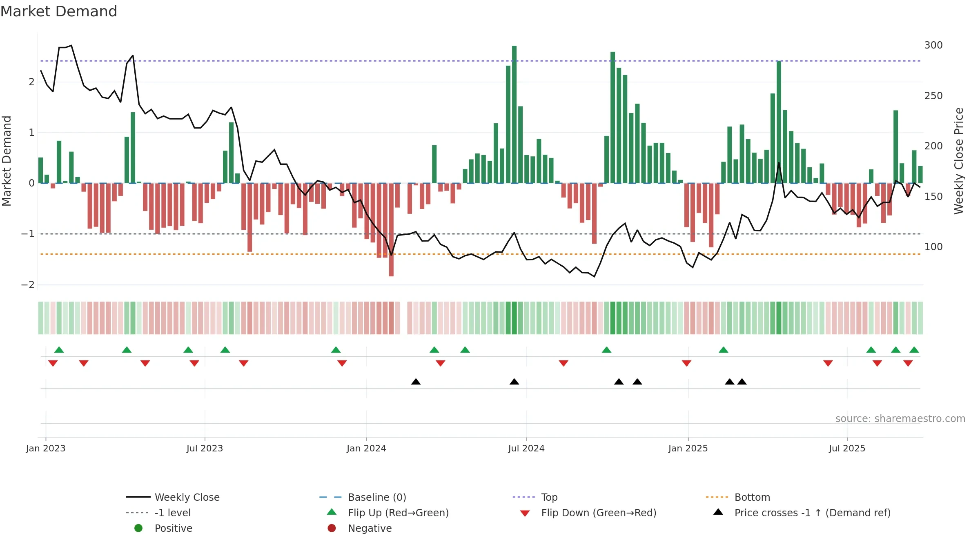
Task: Click the Negative red circle legend icon
Action: 332,528
